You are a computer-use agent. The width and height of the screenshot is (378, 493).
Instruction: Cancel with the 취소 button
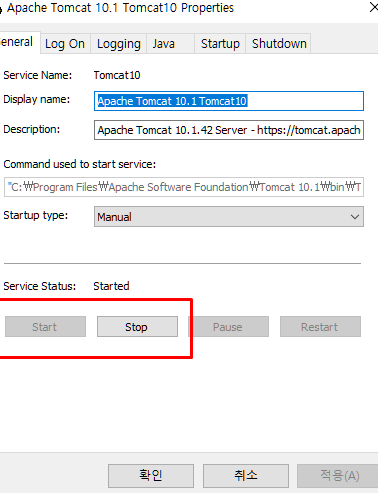(246, 476)
